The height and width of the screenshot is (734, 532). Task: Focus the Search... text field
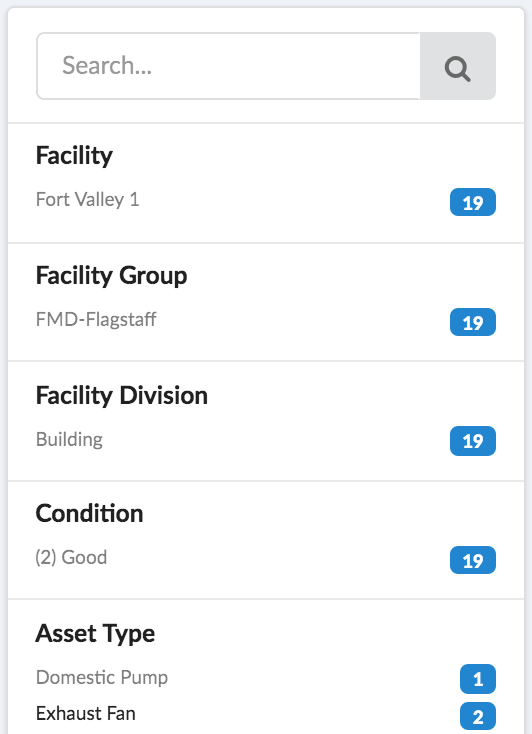point(229,66)
